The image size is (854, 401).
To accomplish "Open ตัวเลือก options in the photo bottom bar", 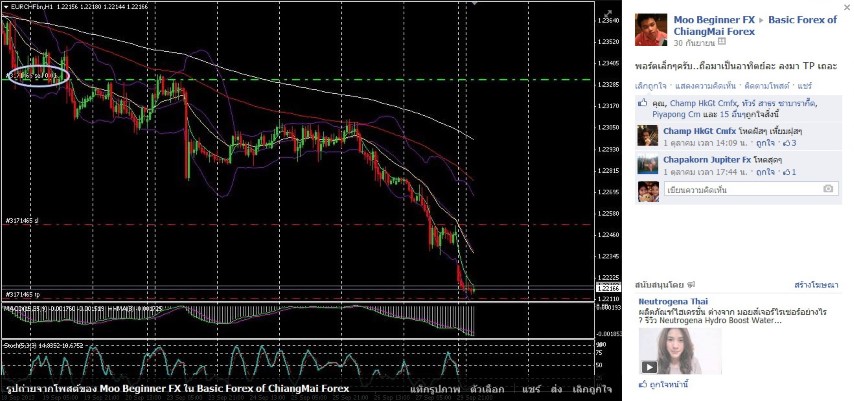I will pyautogui.click(x=487, y=389).
